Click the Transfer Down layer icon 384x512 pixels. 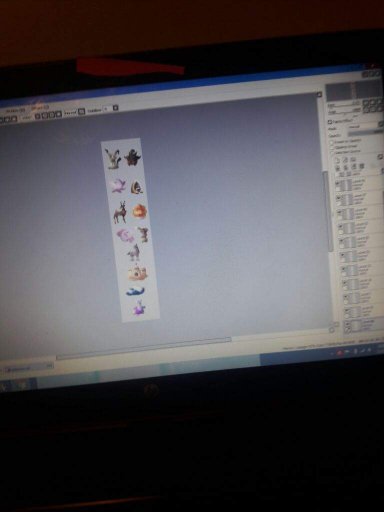(339, 167)
